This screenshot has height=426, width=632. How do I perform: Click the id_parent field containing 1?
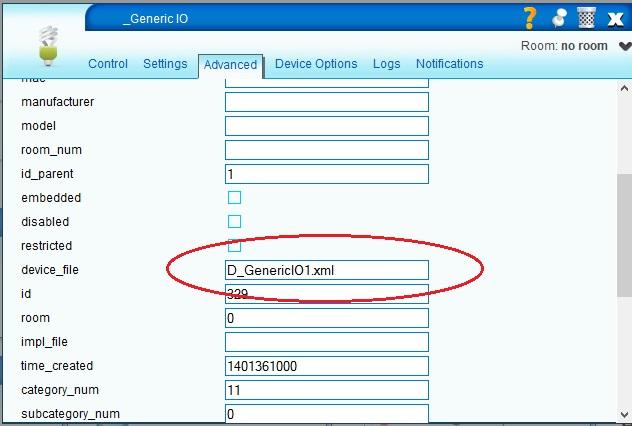coord(327,174)
